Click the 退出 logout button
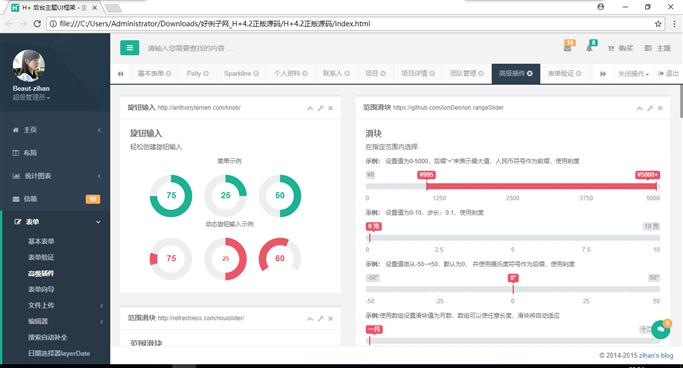683x368 pixels. (x=668, y=74)
